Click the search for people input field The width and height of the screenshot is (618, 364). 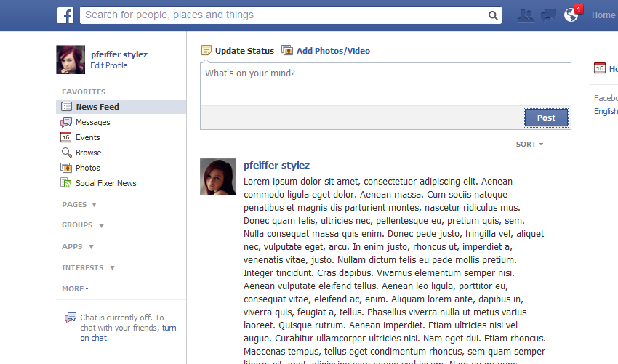pyautogui.click(x=284, y=15)
